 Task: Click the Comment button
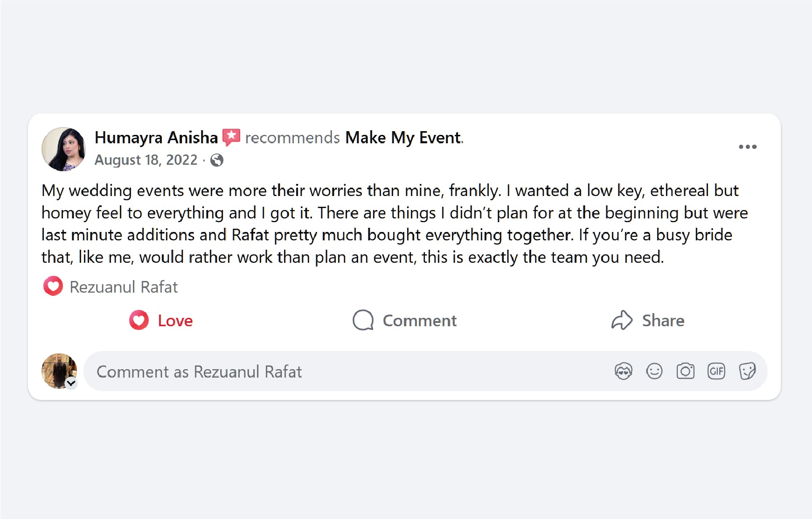coord(405,321)
